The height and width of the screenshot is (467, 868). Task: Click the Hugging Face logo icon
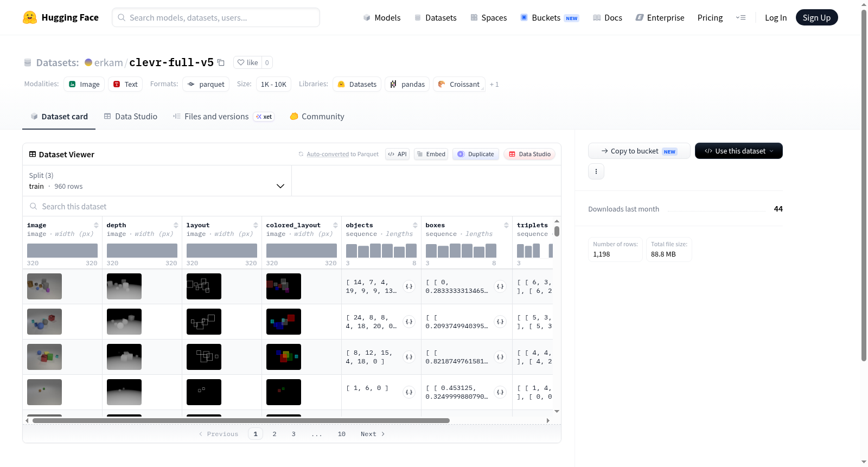point(30,17)
